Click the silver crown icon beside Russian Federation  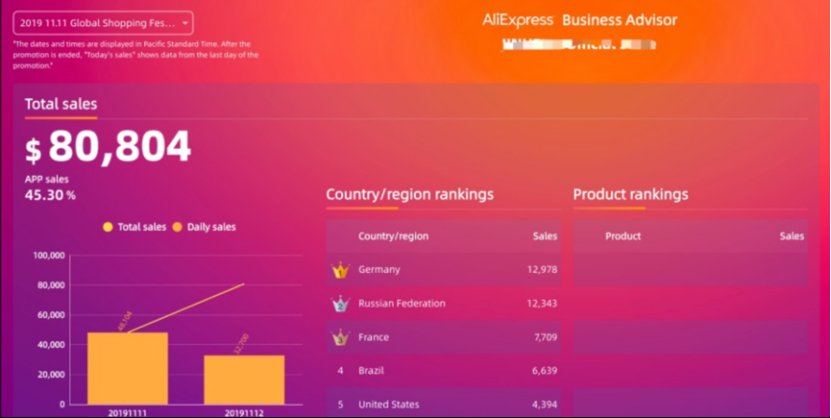pyautogui.click(x=341, y=304)
